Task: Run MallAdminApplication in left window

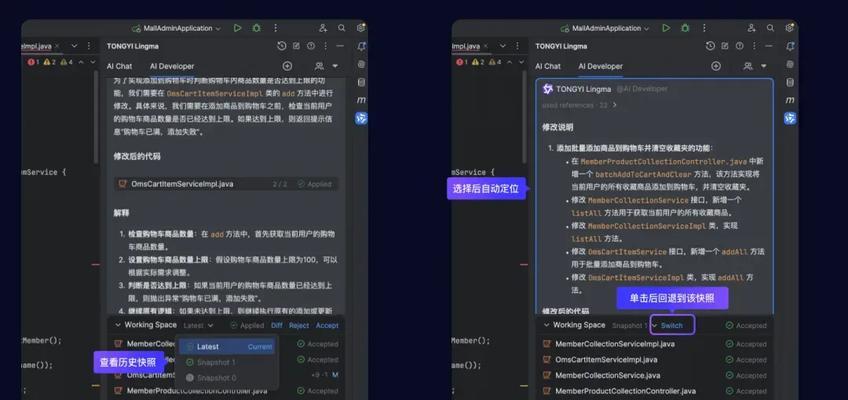Action: pos(237,28)
